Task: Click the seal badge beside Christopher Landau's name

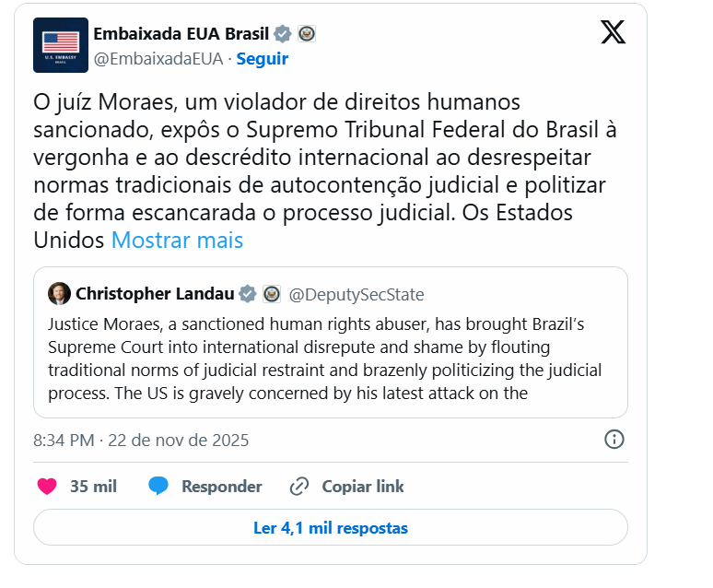Action: pyautogui.click(x=271, y=294)
